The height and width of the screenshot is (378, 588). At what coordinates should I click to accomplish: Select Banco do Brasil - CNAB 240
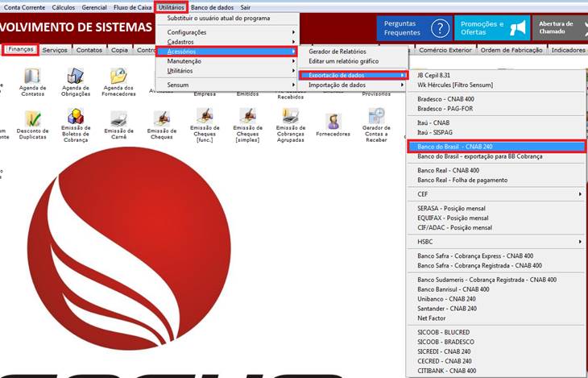[497, 147]
